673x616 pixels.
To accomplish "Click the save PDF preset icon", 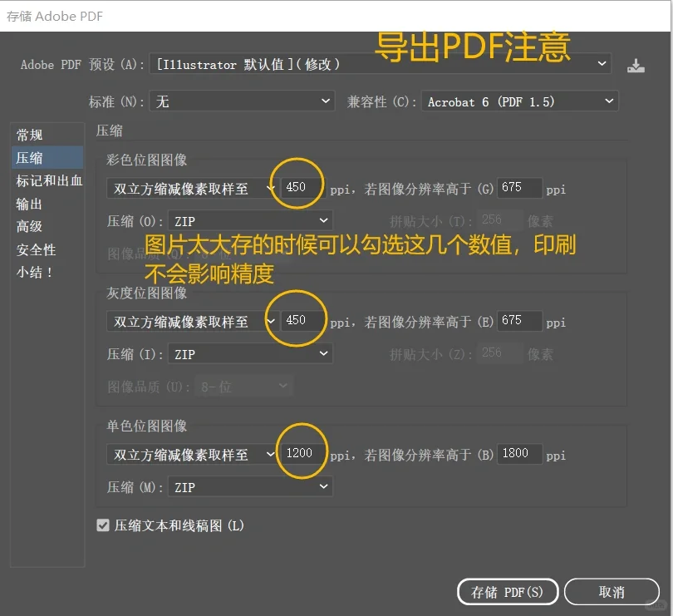I will [x=636, y=64].
